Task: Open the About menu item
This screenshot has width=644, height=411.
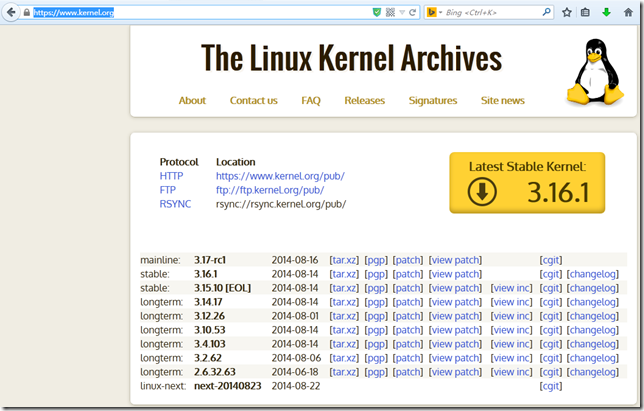Action: tap(192, 101)
